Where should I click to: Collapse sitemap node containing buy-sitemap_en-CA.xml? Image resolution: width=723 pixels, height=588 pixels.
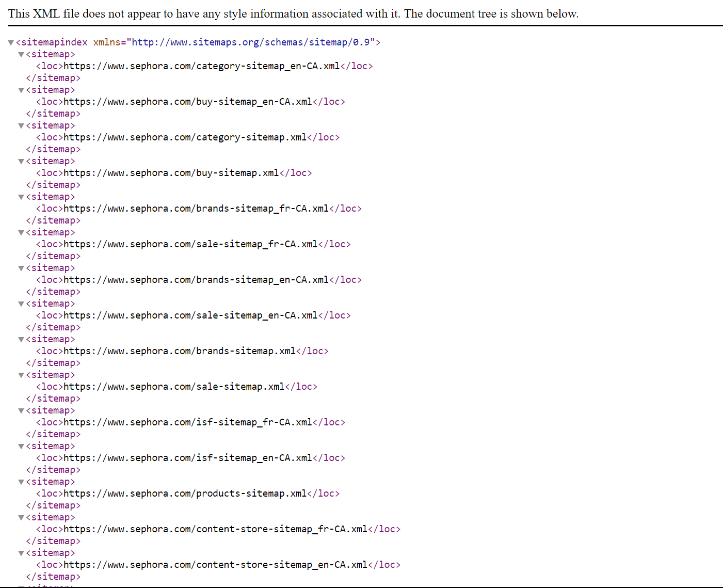[21, 90]
